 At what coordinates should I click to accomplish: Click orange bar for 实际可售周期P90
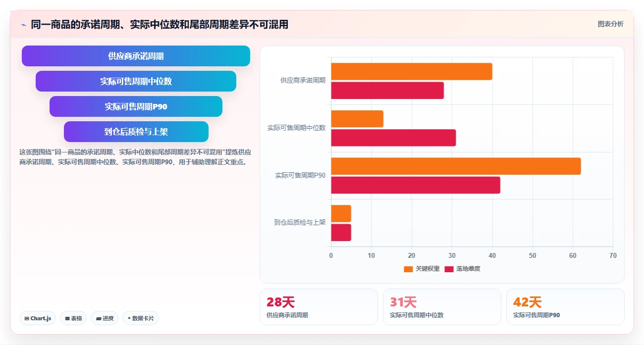click(x=456, y=166)
